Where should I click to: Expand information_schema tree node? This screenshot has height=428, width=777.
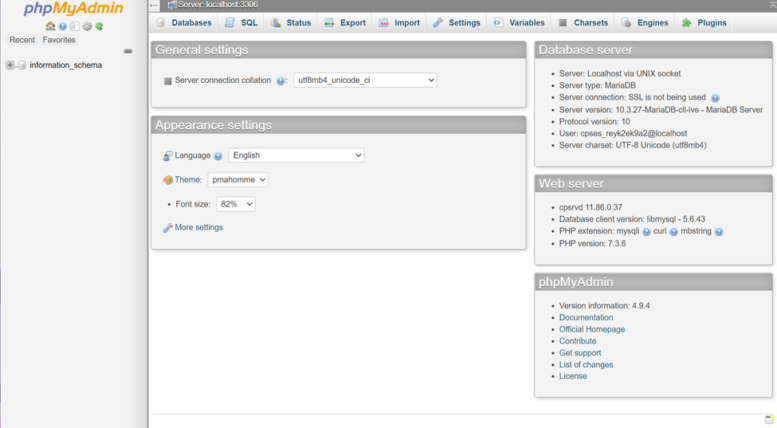(9, 65)
